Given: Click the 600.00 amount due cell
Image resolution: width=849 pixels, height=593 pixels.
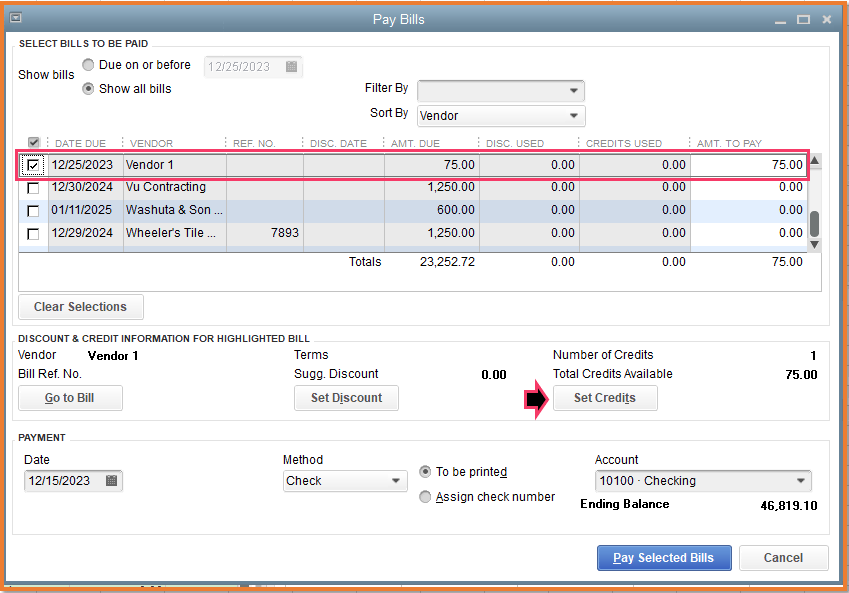Looking at the screenshot, I should tap(432, 210).
